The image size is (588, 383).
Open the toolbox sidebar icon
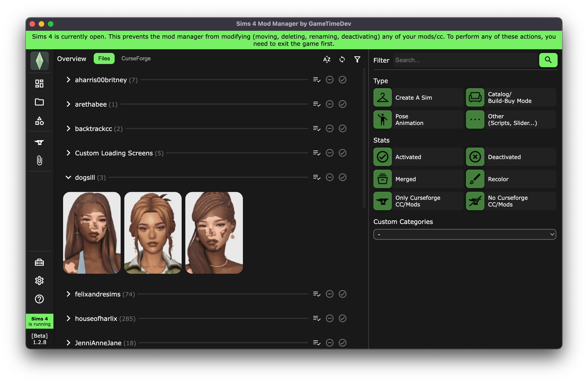coord(40,262)
